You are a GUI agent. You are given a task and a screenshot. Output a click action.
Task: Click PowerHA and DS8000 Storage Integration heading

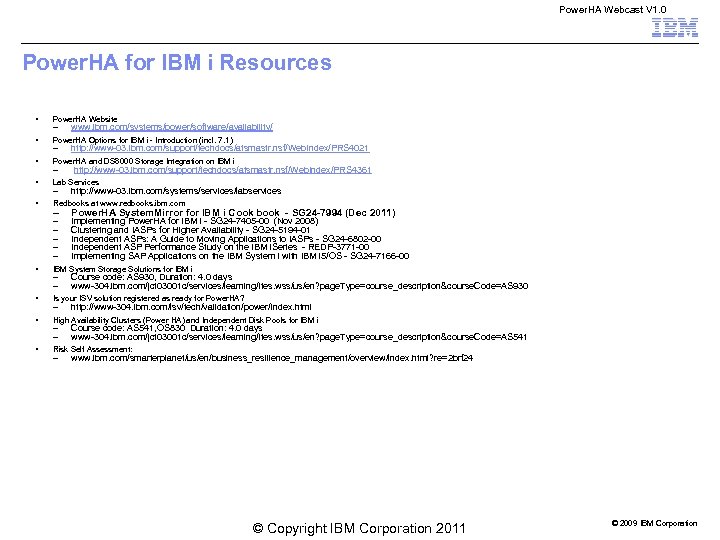coord(143,161)
